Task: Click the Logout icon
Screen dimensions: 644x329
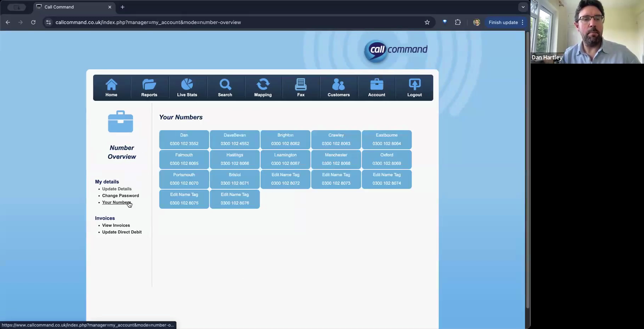Action: point(414,87)
